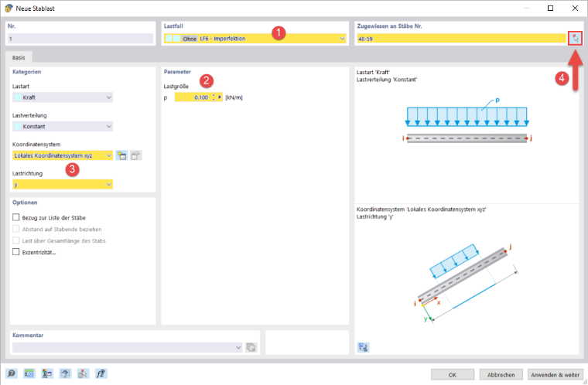The image size is (588, 385).
Task: Click the edit coordinate system icon
Action: (135, 155)
